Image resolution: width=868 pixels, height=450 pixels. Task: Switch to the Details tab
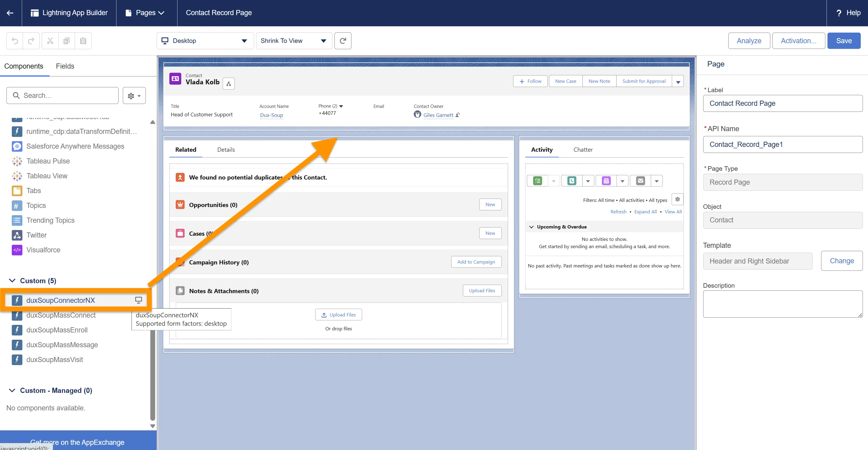226,150
